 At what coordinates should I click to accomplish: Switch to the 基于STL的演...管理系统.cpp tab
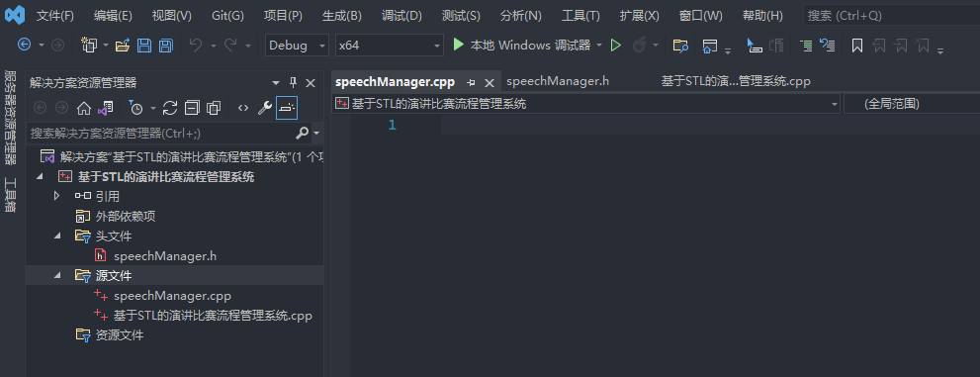click(x=736, y=81)
